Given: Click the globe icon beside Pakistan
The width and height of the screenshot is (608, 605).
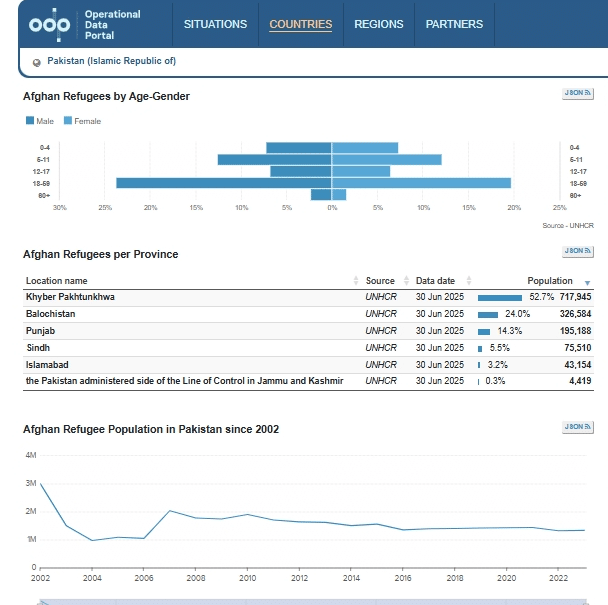Looking at the screenshot, I should pyautogui.click(x=37, y=62).
